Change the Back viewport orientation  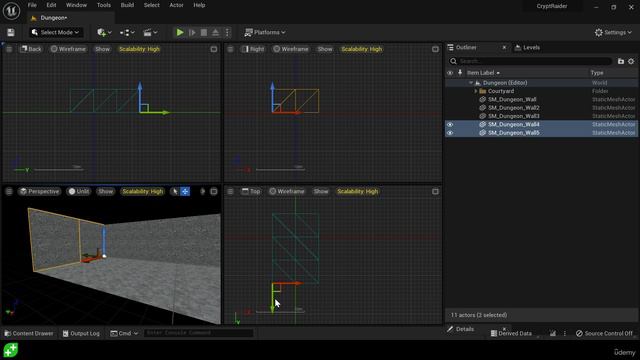click(x=31, y=49)
